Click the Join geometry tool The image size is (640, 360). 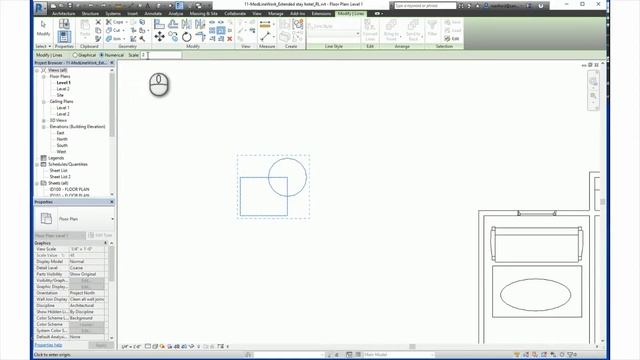tap(115, 39)
